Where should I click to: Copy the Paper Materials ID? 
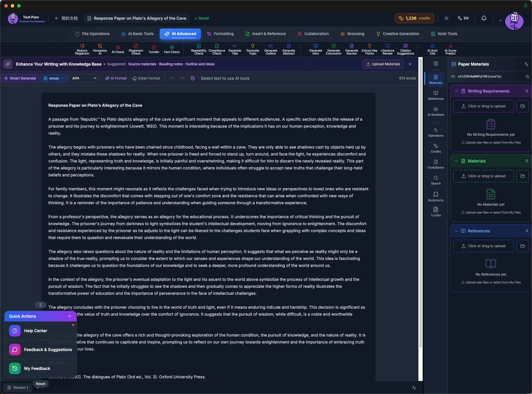coord(527,76)
